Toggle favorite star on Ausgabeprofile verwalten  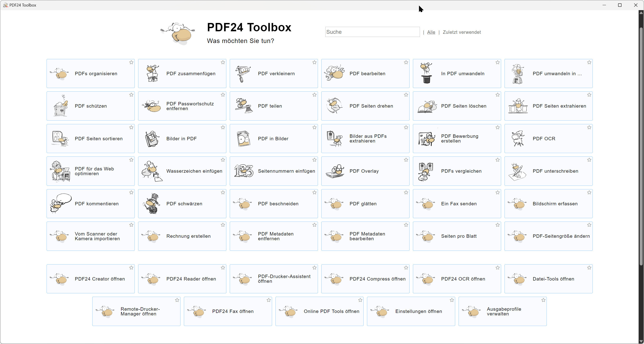tap(543, 300)
